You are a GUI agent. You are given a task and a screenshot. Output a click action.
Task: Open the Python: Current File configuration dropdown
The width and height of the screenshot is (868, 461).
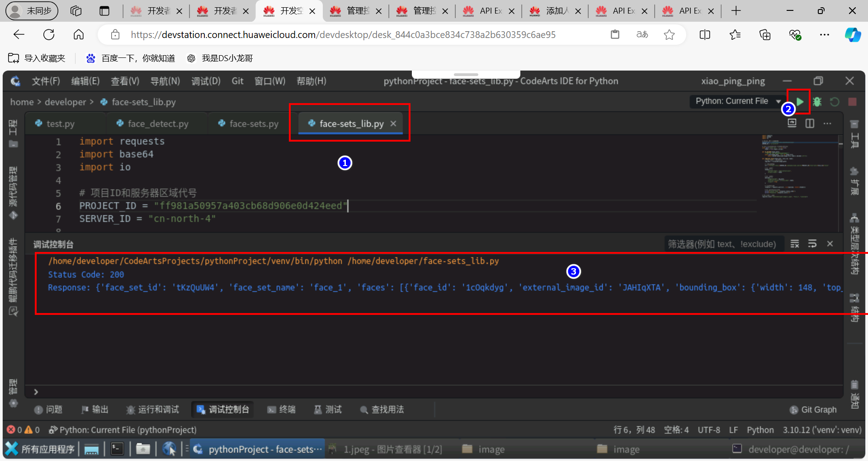(x=737, y=101)
